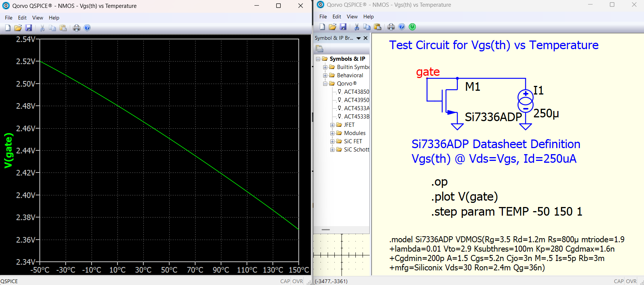Click the Qorvo logo icon in left titlebar
The image size is (644, 285).
[6, 6]
